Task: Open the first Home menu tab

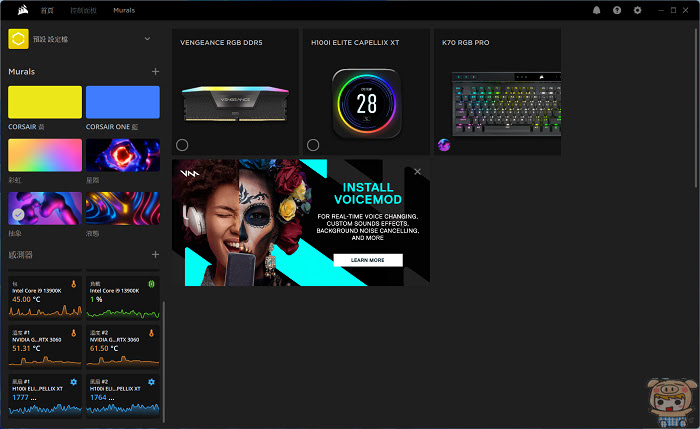Action: [47, 10]
